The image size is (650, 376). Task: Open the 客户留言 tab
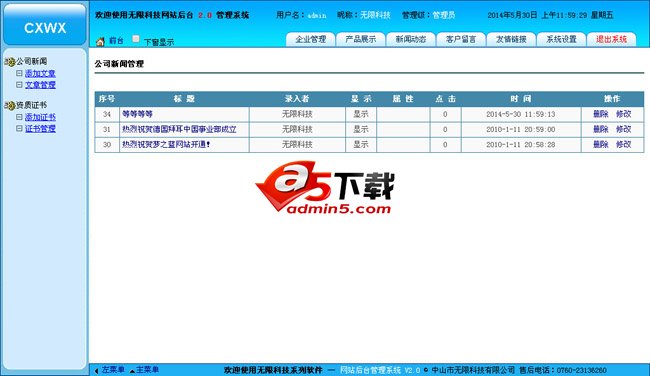[x=461, y=39]
